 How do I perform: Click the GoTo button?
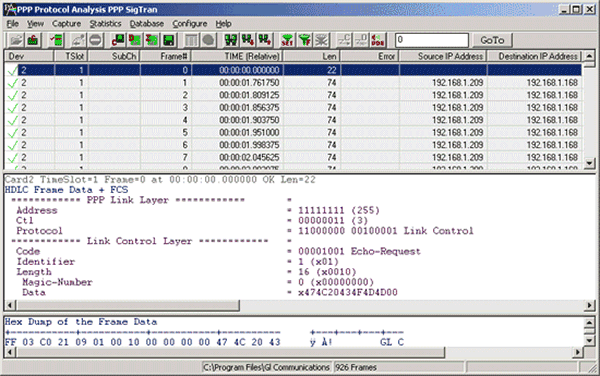pyautogui.click(x=492, y=40)
